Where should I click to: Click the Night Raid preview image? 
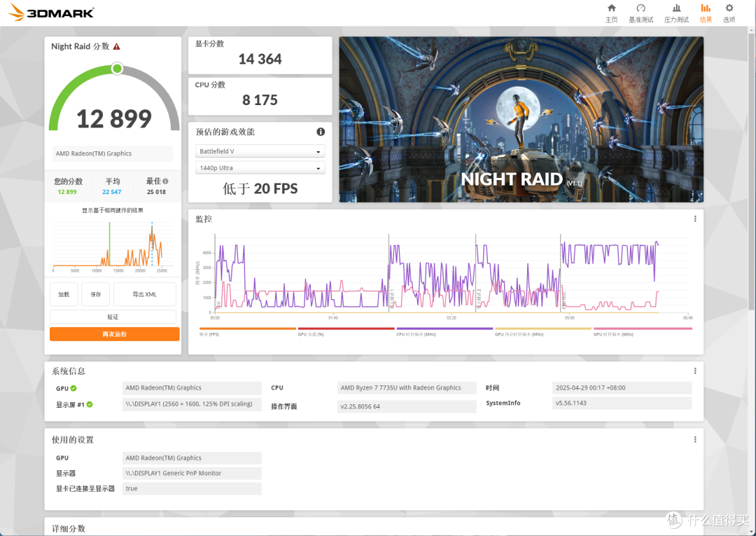point(521,119)
